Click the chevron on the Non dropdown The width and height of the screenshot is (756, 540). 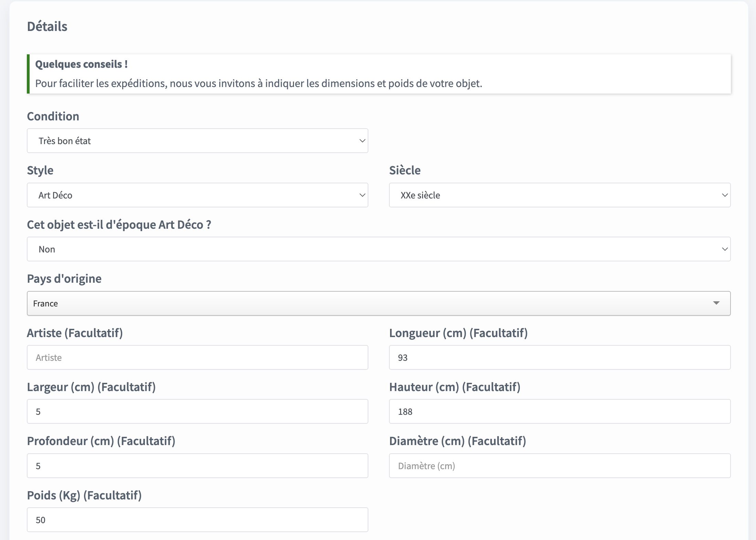tap(725, 249)
